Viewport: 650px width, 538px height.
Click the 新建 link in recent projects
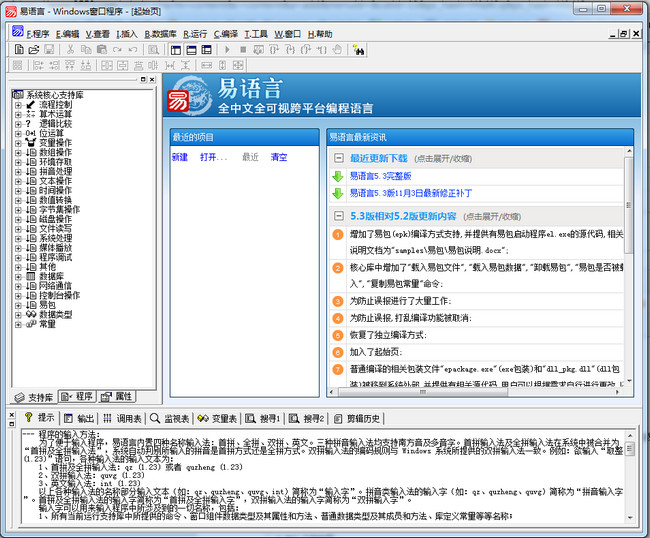click(180, 157)
